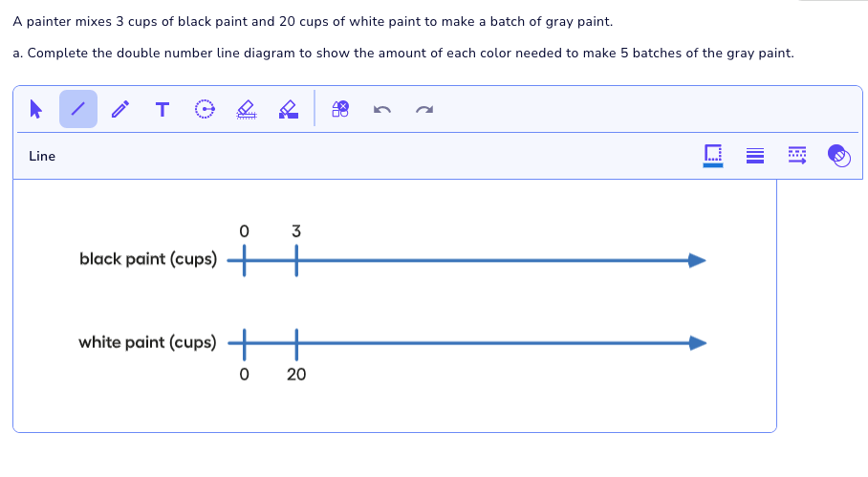
Task: Undo the last drawing action
Action: coord(383,111)
